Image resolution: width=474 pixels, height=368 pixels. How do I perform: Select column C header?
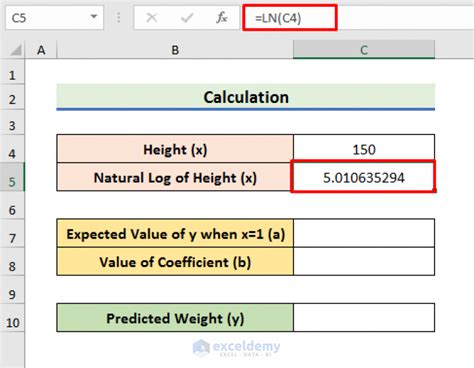364,50
